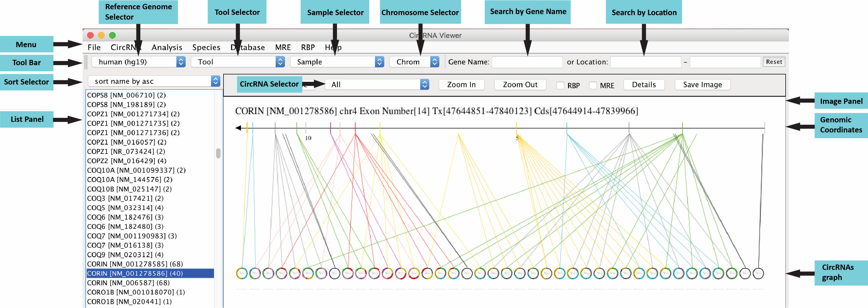Click the yellow minimize window button

[101, 35]
